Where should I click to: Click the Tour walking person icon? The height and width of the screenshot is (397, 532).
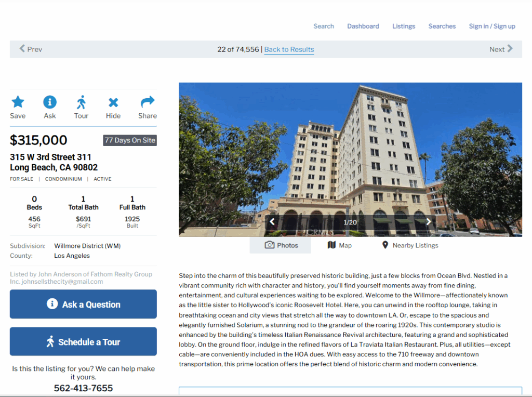click(81, 102)
